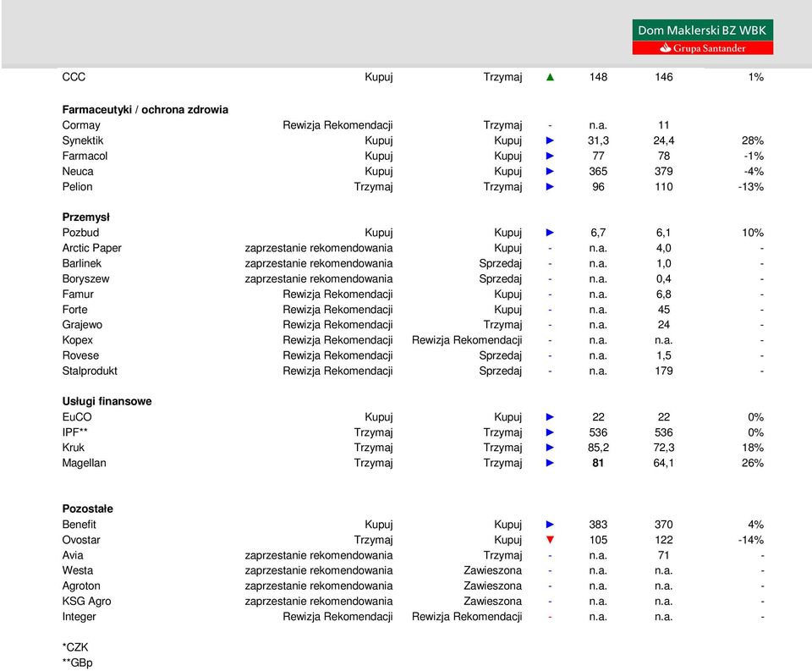The width and height of the screenshot is (812, 671).
Task: Select the Cormay company name
Action: point(81,125)
